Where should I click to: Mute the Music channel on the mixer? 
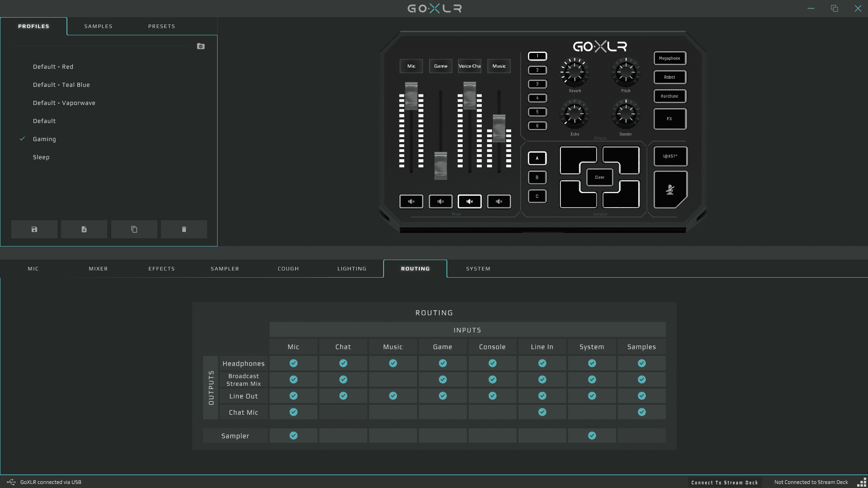click(x=499, y=201)
